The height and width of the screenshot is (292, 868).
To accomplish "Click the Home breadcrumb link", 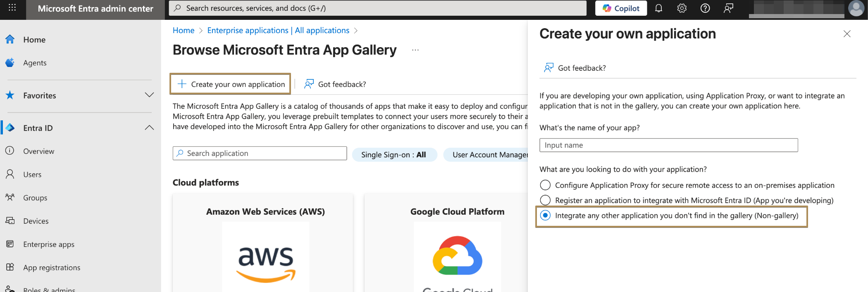I will click(x=183, y=30).
